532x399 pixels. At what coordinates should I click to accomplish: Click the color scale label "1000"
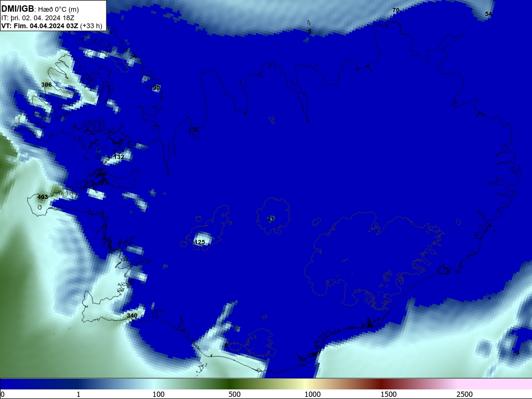pos(312,394)
